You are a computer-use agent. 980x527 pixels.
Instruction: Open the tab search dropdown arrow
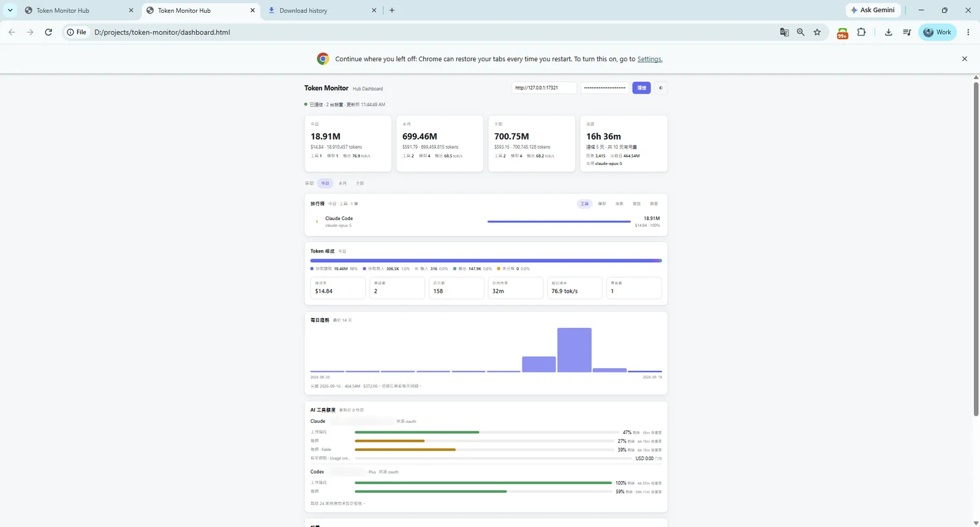(10, 10)
